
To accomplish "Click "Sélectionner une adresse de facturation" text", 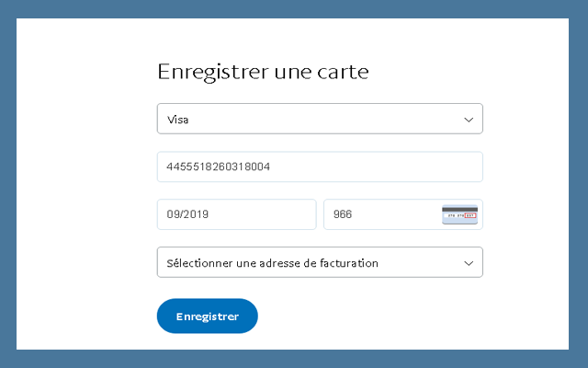I will click(272, 263).
